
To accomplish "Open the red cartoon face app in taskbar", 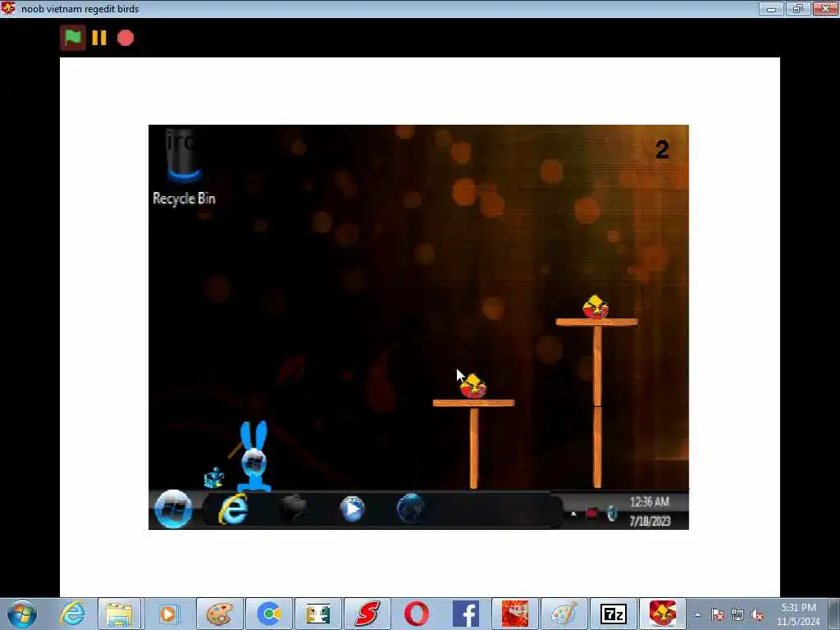I will [x=515, y=614].
